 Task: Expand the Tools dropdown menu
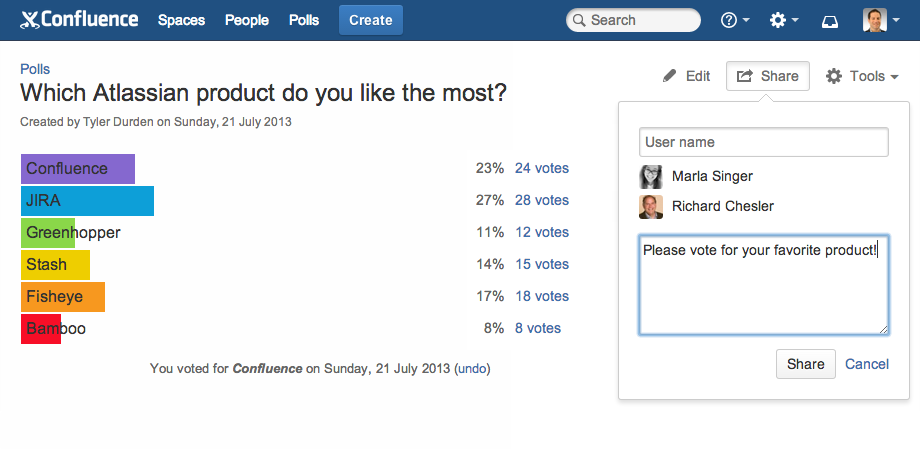pyautogui.click(x=862, y=76)
